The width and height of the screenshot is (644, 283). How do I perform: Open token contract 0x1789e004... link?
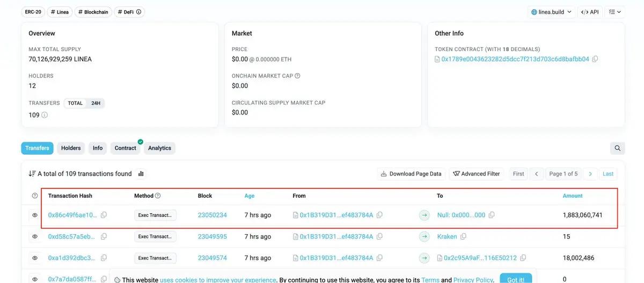(515, 59)
